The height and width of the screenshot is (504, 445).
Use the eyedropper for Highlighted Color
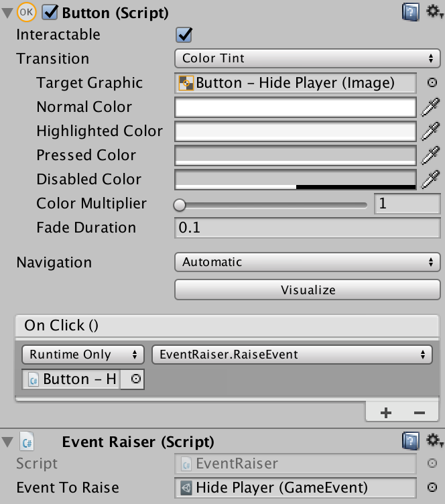[x=430, y=131]
